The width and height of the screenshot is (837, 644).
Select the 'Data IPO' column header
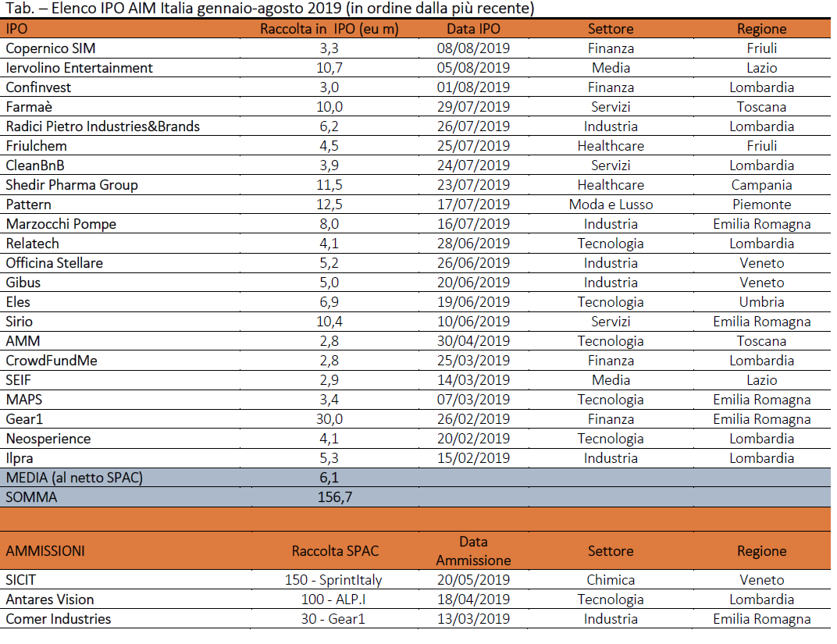tap(473, 29)
